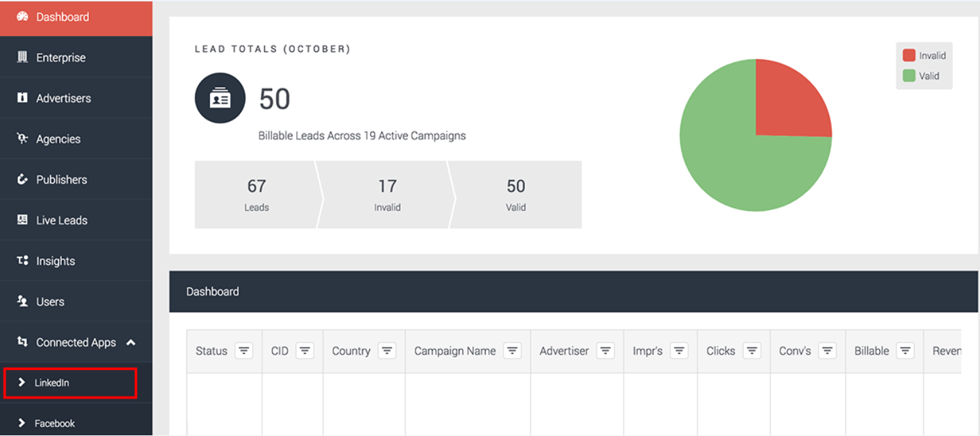
Task: Open filter for Impr's column
Action: click(x=680, y=351)
